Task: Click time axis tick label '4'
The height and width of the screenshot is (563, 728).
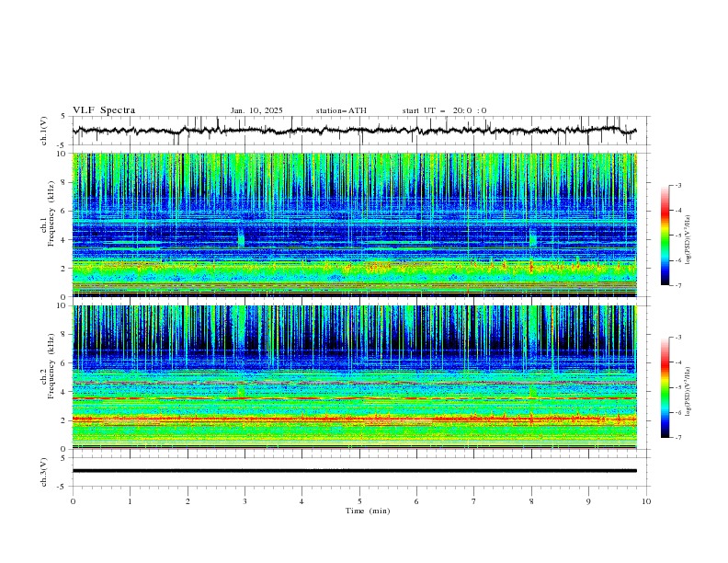Action: coord(302,501)
